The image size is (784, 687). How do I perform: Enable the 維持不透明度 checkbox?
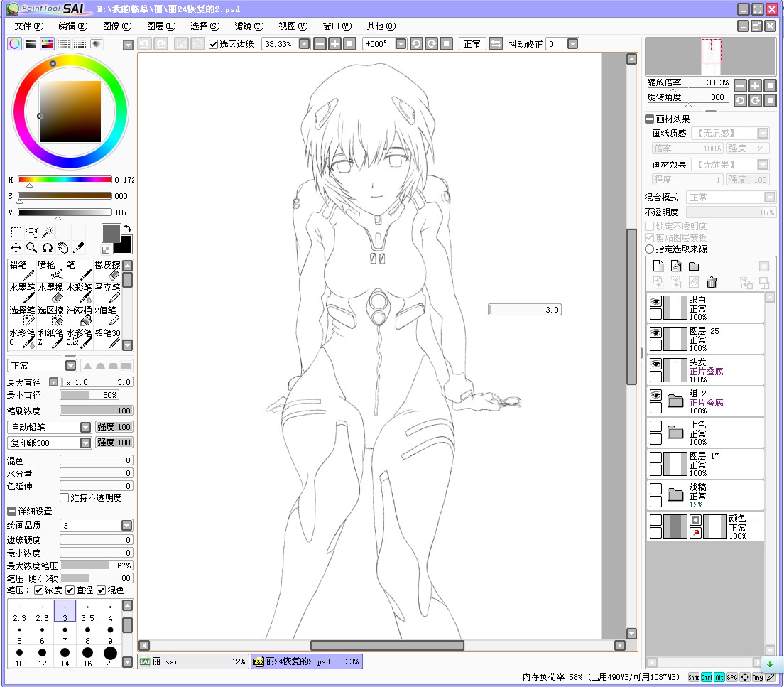(64, 498)
